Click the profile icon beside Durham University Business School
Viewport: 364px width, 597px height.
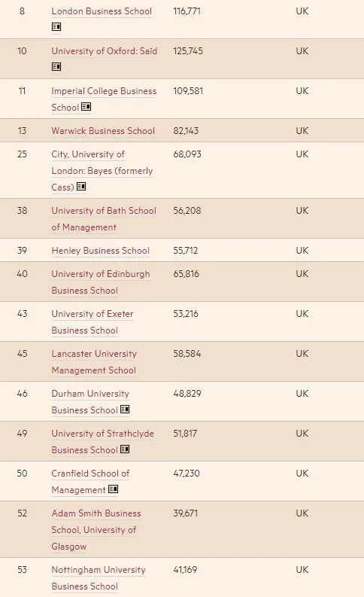[x=125, y=410]
